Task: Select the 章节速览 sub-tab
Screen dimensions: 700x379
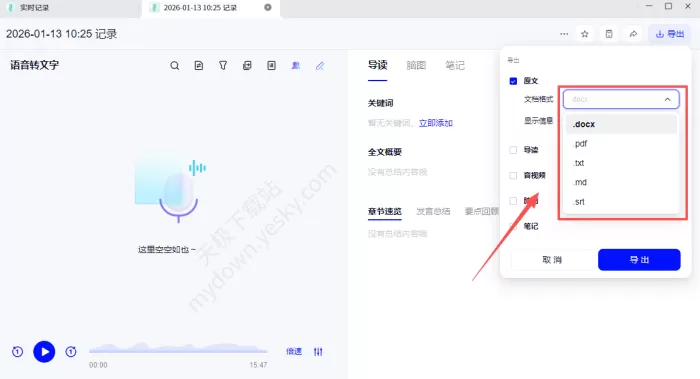Action: [384, 211]
